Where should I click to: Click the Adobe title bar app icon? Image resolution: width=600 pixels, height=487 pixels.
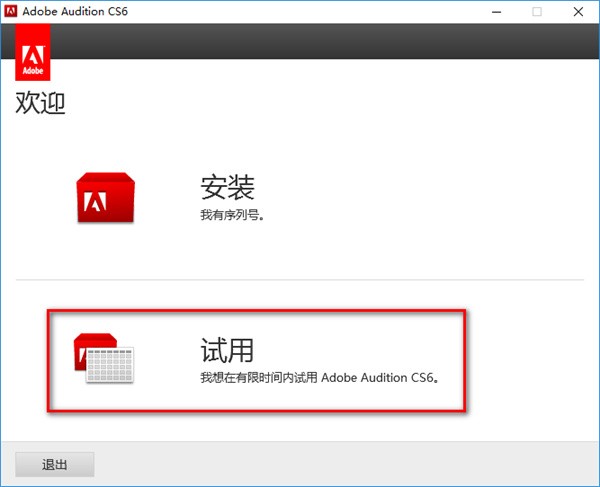[11, 11]
